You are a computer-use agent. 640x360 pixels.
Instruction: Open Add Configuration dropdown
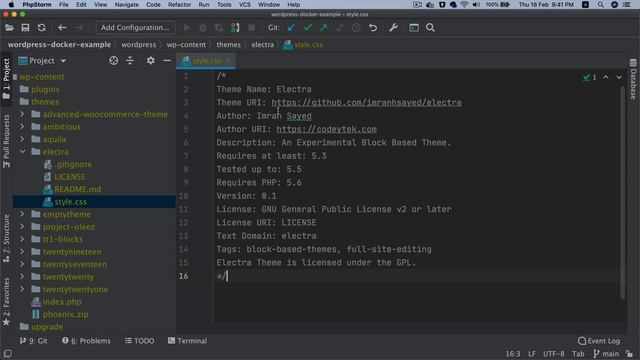click(x=135, y=28)
